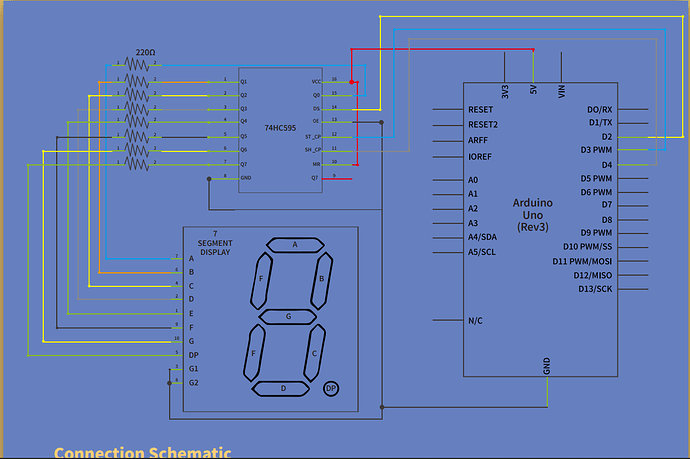Click the D2 pin label
Screen dimensions: 690x459
point(607,137)
